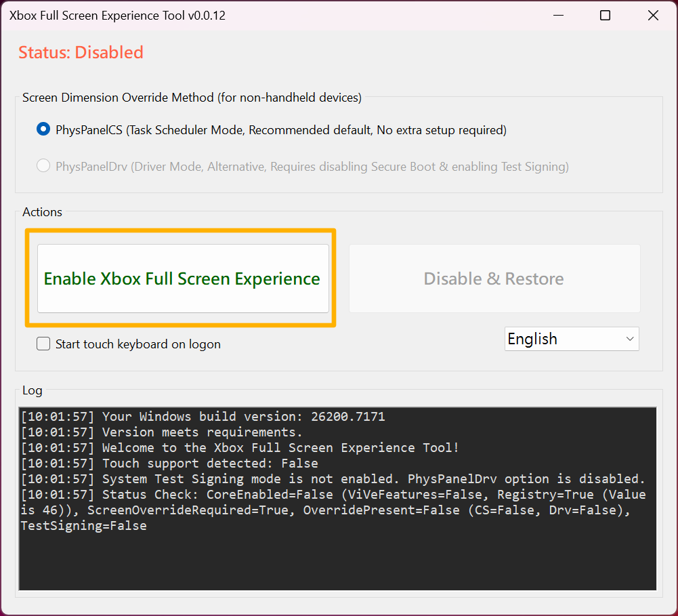
Task: Click the Windows build version log line
Action: [203, 417]
